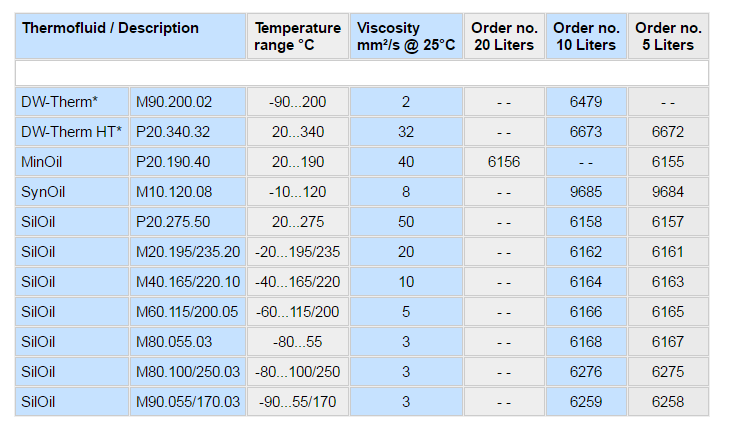Image resolution: width=734 pixels, height=425 pixels.
Task: Click the Thermofluid / Description column header
Action: (110, 28)
